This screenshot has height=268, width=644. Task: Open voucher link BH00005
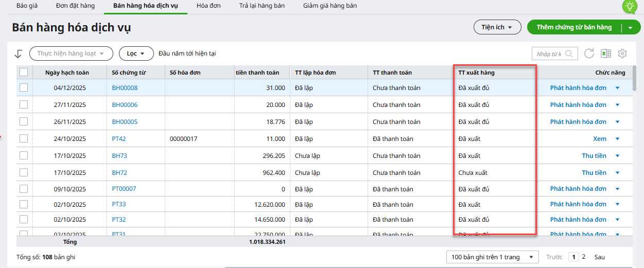(x=125, y=122)
